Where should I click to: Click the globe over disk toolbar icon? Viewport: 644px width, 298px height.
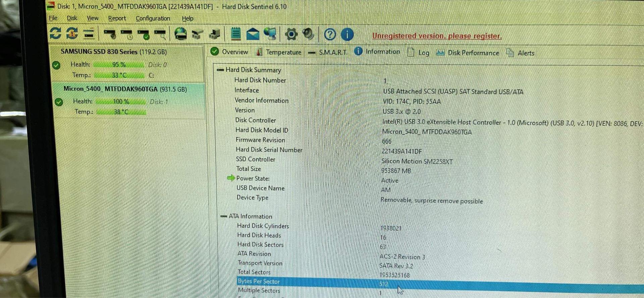point(181,34)
